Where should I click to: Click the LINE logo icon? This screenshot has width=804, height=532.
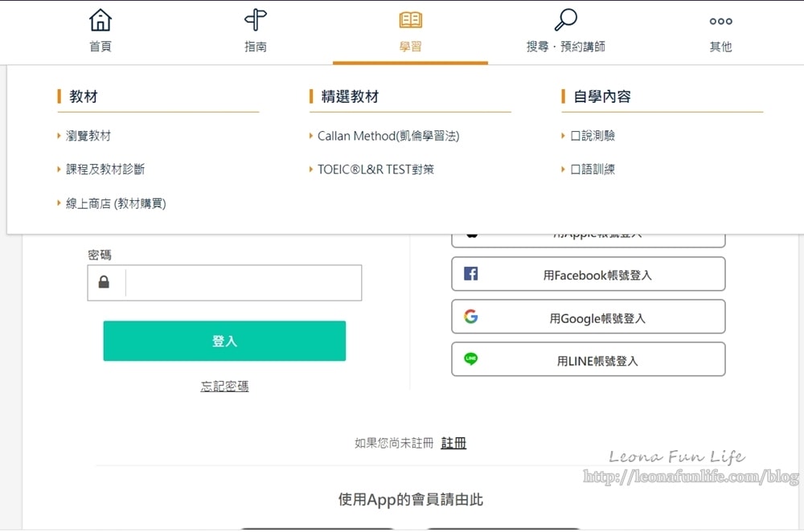point(471,359)
